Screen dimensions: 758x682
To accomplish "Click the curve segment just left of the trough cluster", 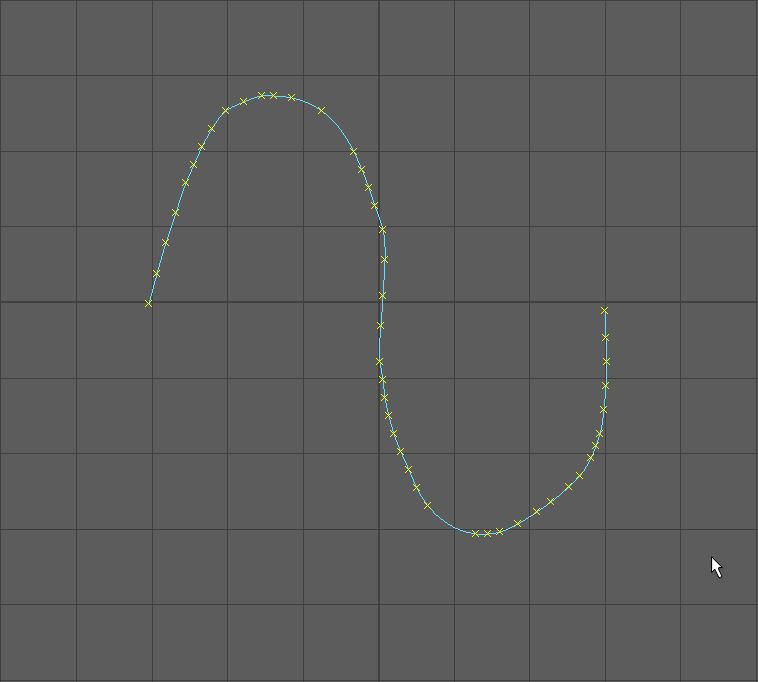I will pyautogui.click(x=450, y=524).
